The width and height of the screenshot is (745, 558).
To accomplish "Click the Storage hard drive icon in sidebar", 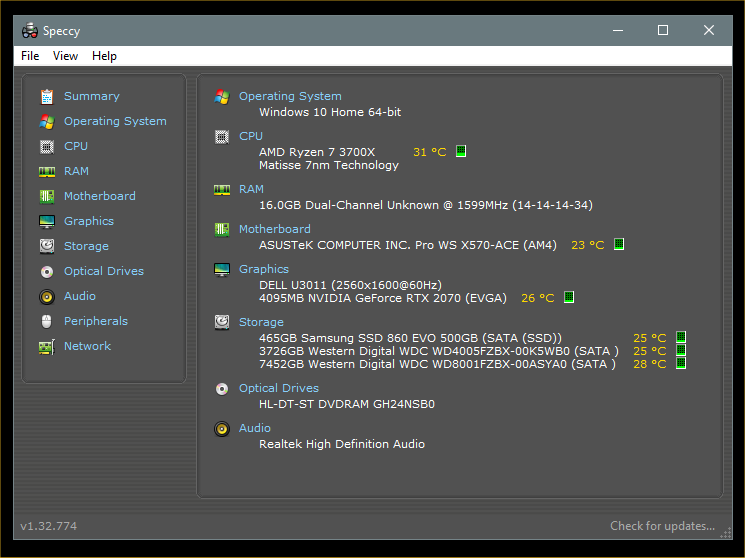I will click(x=47, y=246).
